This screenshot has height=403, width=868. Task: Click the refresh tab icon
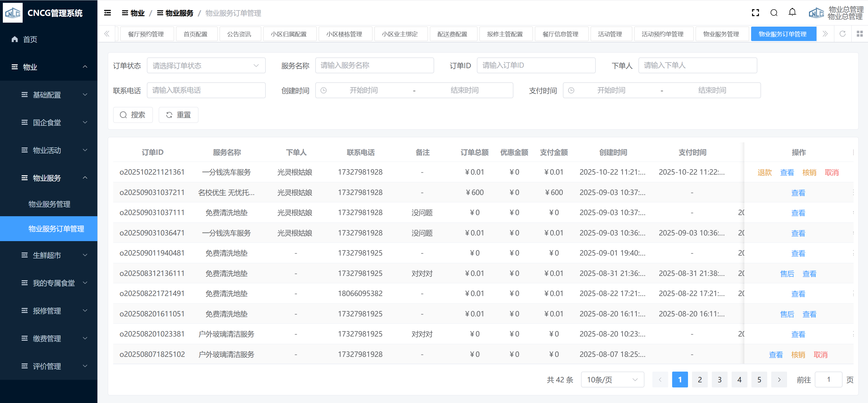point(843,34)
